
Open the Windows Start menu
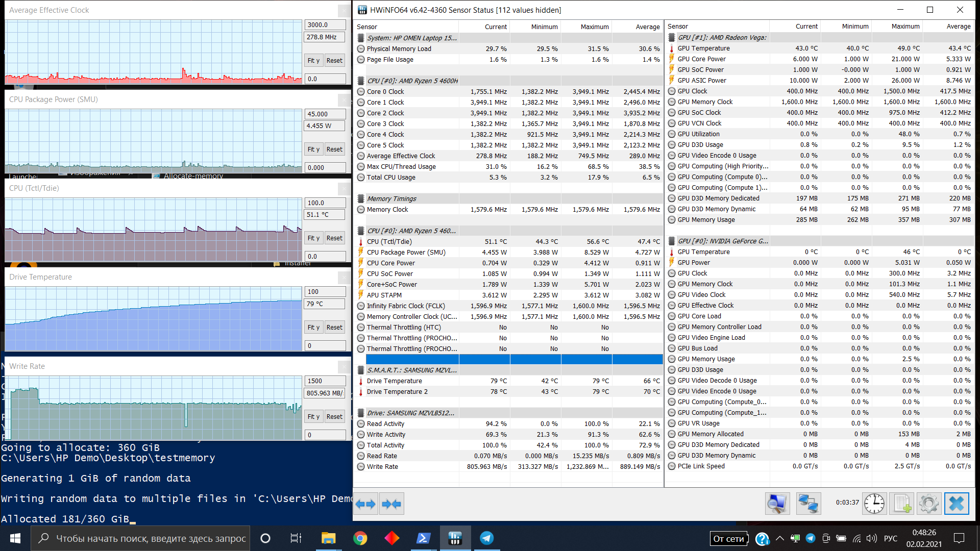click(15, 538)
